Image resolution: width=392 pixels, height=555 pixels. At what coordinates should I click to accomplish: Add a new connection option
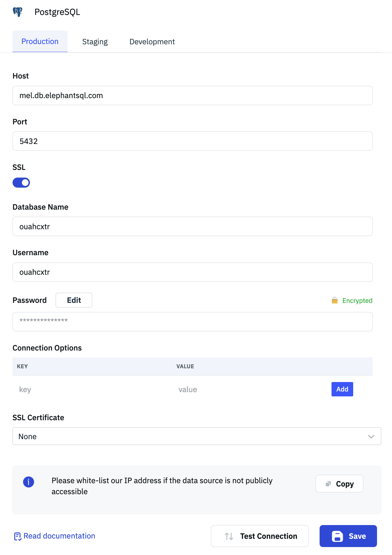pyautogui.click(x=342, y=389)
